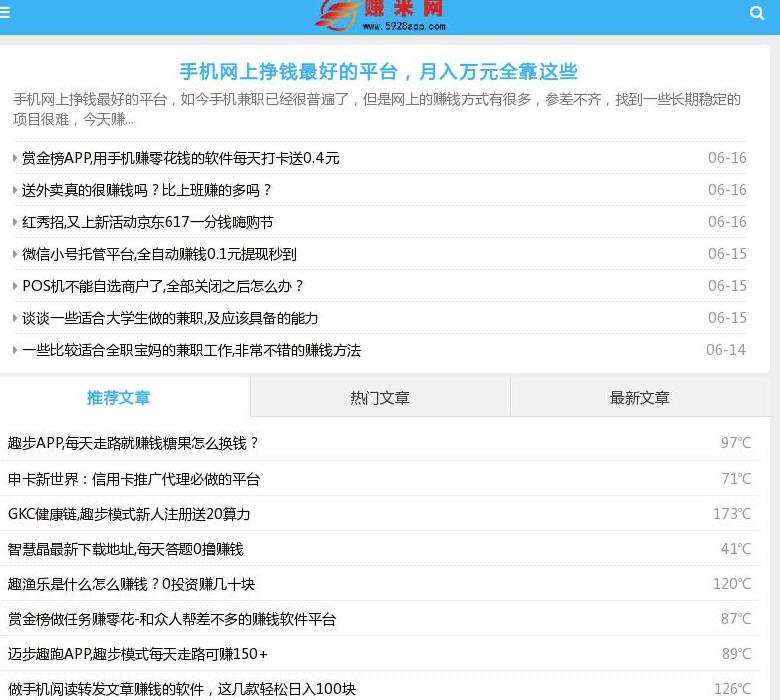Open 智慧晶最新下载地址 article
This screenshot has height=700, width=780.
(125, 549)
